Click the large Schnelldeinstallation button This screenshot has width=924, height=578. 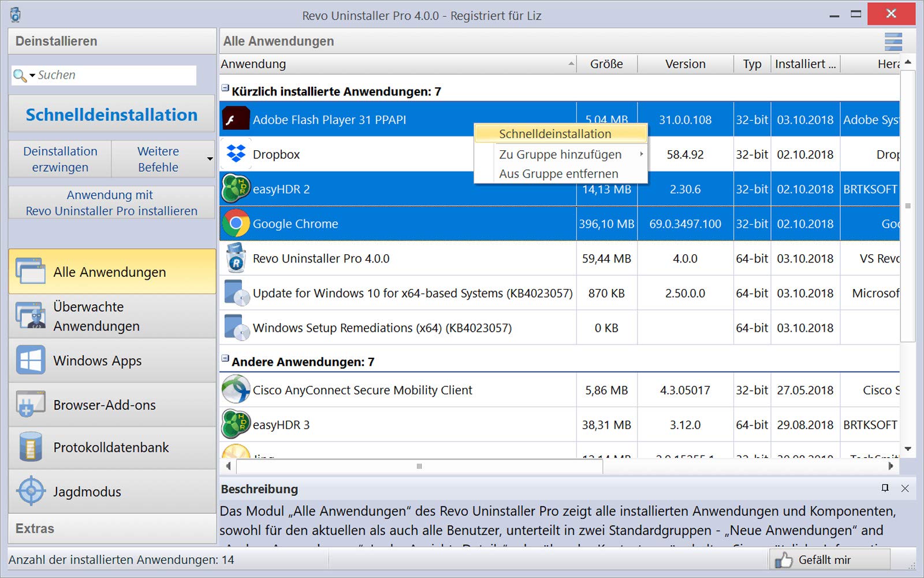tap(111, 114)
